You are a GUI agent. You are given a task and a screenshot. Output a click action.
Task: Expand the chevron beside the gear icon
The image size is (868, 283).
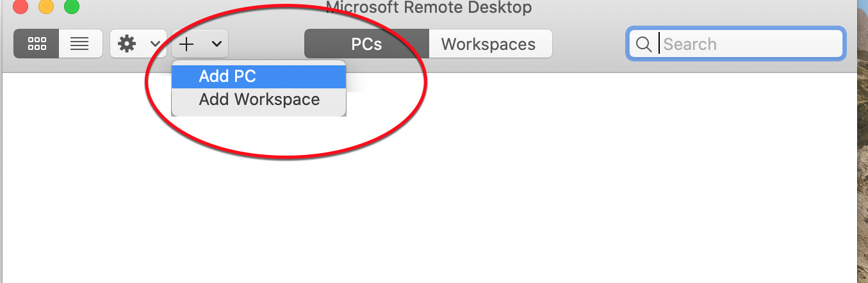pos(155,44)
